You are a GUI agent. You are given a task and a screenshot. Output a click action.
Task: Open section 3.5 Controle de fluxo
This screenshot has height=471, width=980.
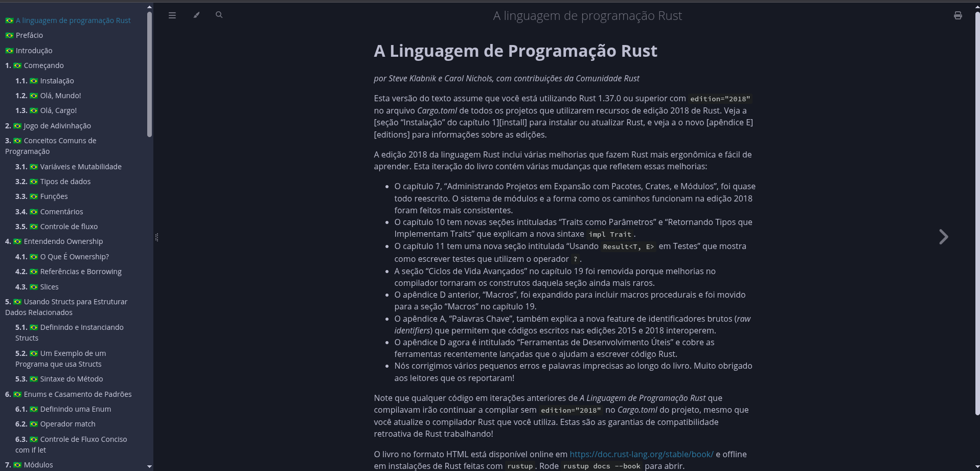pyautogui.click(x=56, y=227)
